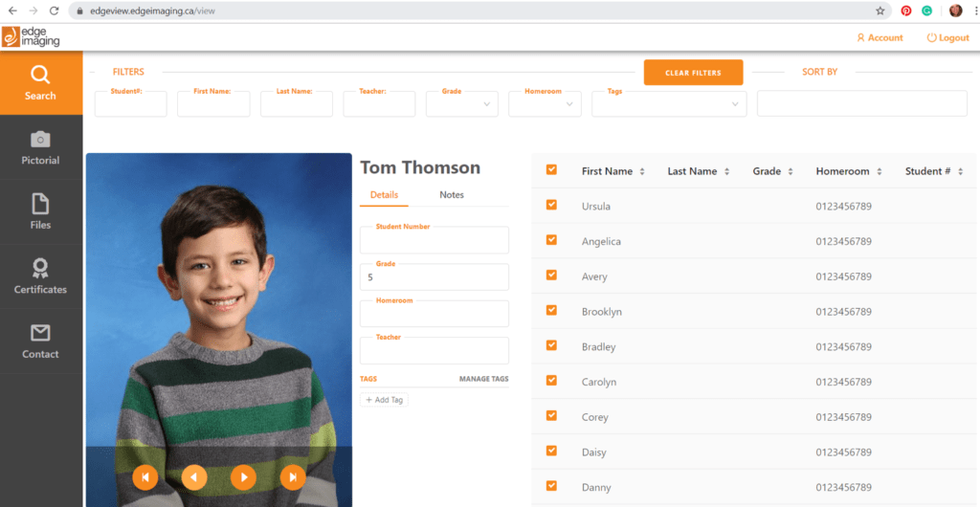Open the Search section in sidebar
This screenshot has height=507, width=980.
[40, 83]
